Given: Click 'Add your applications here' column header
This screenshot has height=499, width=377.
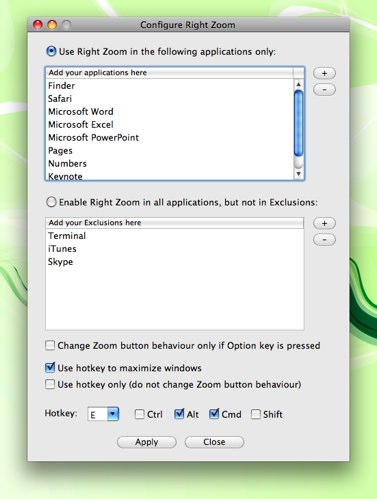Looking at the screenshot, I should point(170,73).
